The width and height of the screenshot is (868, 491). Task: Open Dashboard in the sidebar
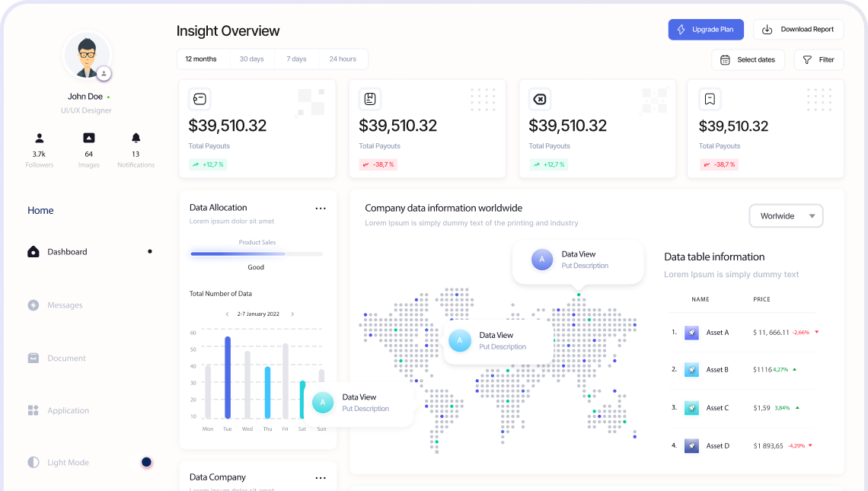[x=67, y=252]
